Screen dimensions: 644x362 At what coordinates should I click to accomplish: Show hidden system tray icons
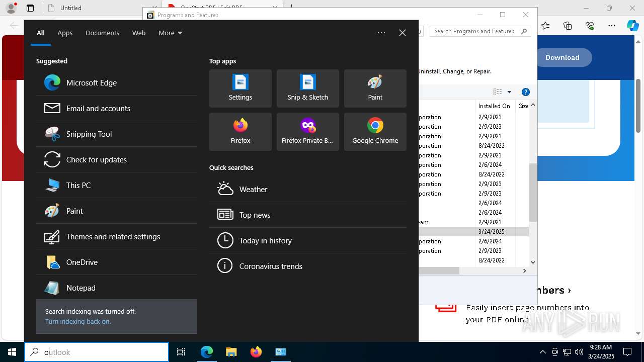tap(542, 352)
